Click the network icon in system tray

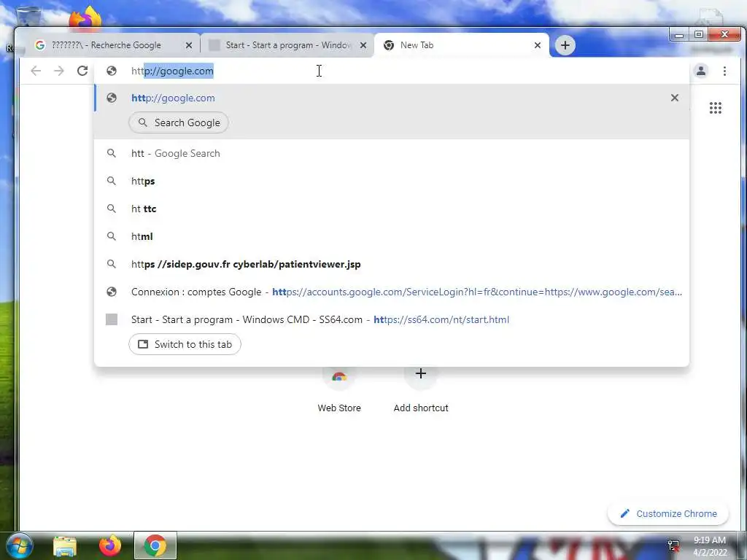pyautogui.click(x=673, y=545)
